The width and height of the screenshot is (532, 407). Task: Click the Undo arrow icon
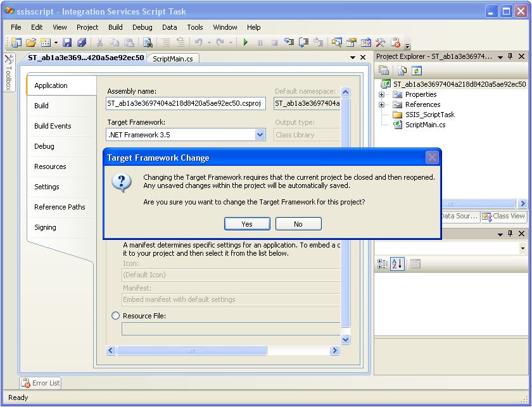[x=198, y=42]
